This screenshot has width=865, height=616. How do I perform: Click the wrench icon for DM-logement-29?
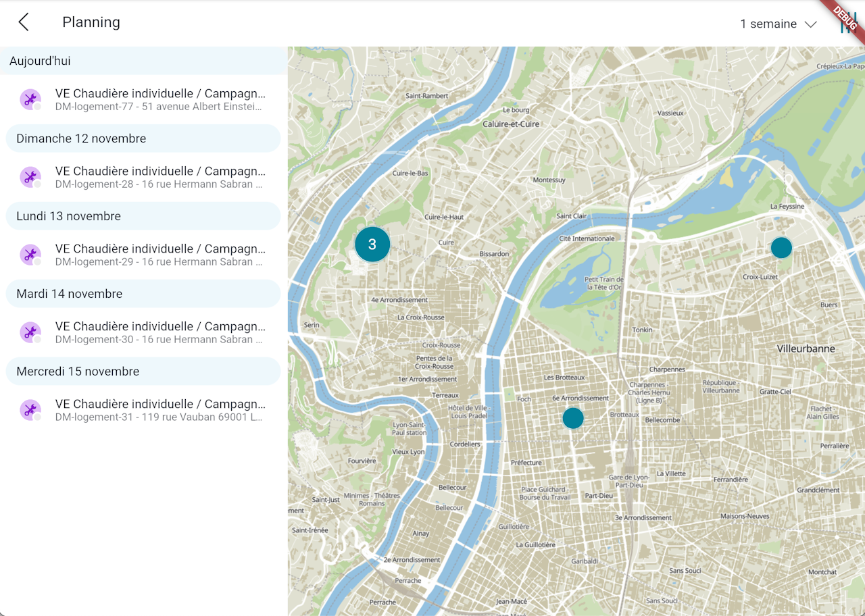click(30, 255)
